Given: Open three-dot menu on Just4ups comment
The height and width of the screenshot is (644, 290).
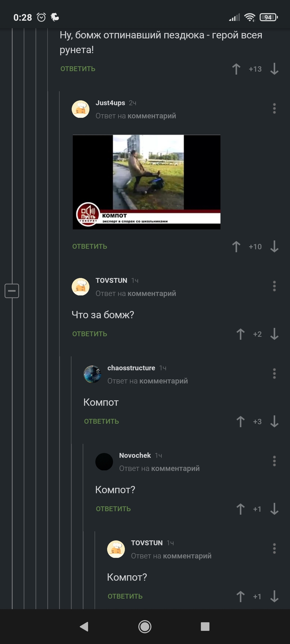Looking at the screenshot, I should click(274, 108).
